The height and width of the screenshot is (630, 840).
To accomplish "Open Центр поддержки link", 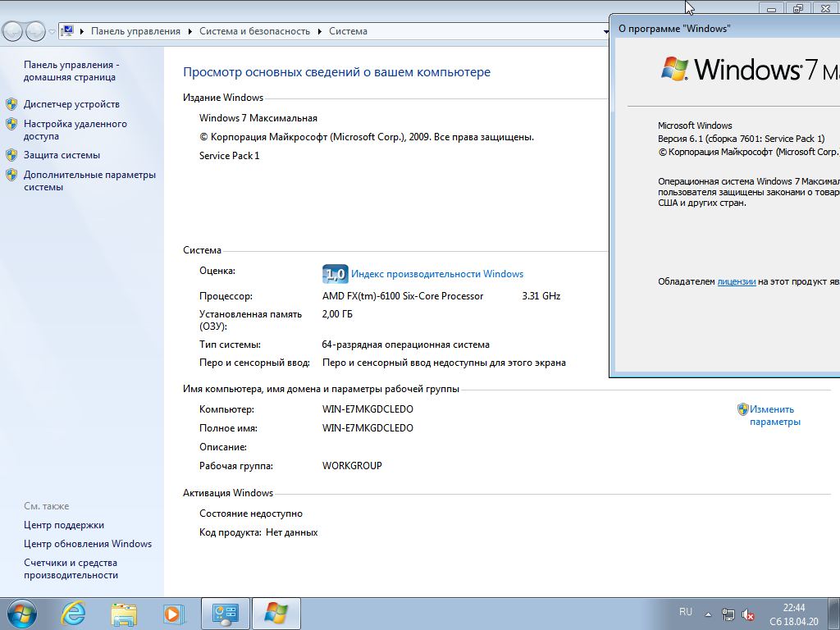I will point(64,525).
